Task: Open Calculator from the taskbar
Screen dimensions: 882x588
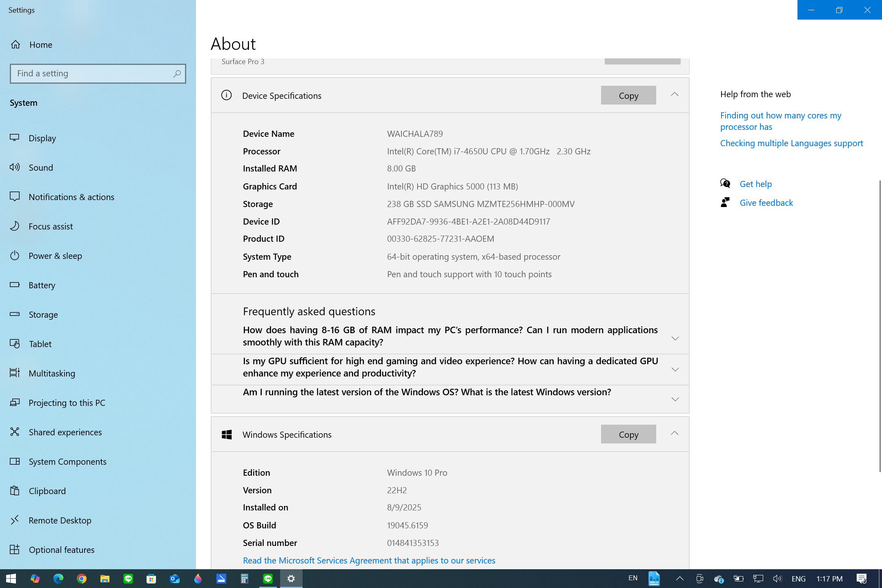Action: point(245,579)
